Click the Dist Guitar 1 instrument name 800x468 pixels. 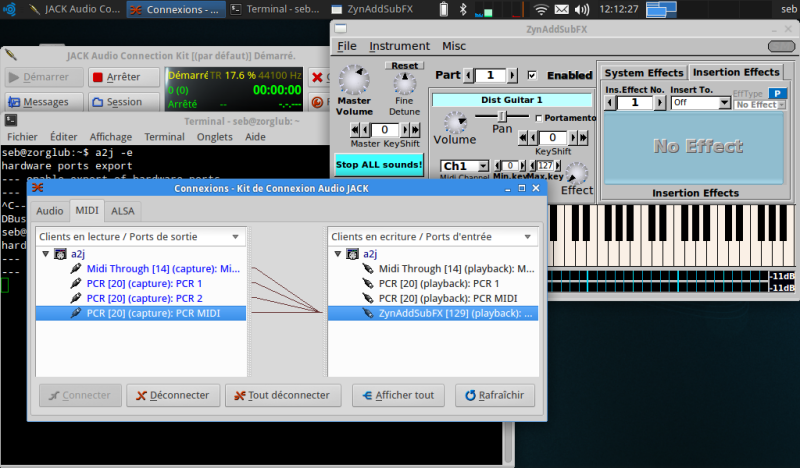click(512, 100)
